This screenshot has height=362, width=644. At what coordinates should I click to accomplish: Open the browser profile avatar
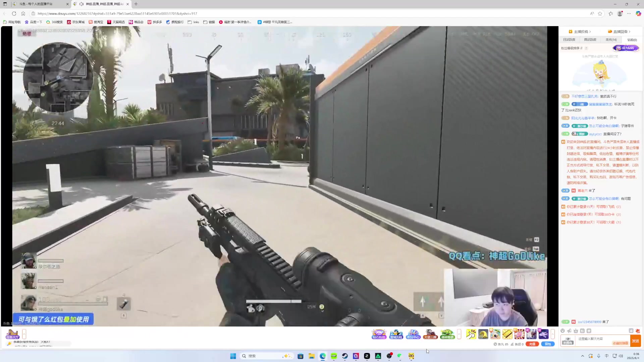tap(620, 13)
